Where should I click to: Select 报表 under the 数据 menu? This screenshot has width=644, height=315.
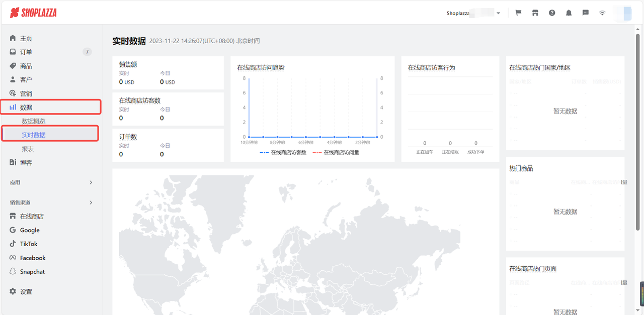tap(28, 149)
